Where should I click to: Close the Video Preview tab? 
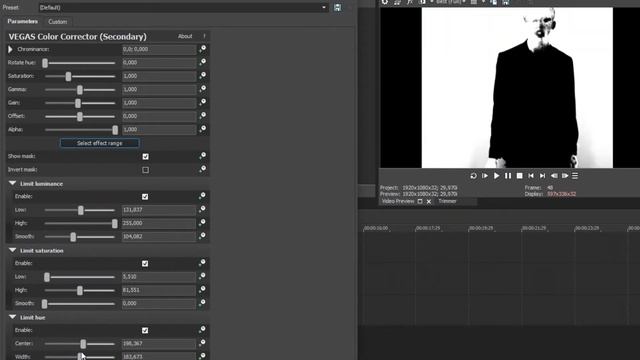[x=429, y=202]
